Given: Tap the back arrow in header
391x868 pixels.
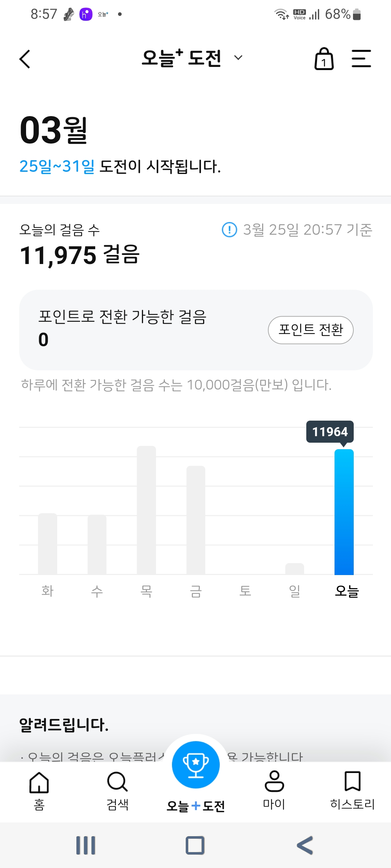Looking at the screenshot, I should coord(25,59).
